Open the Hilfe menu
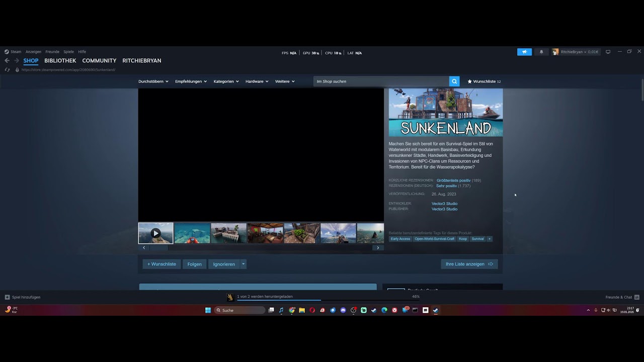Image resolution: width=644 pixels, height=362 pixels. 82,52
